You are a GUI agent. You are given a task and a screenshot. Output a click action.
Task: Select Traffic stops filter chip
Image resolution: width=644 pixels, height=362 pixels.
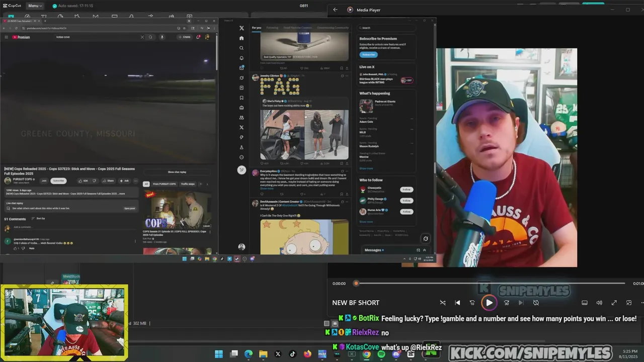click(188, 184)
